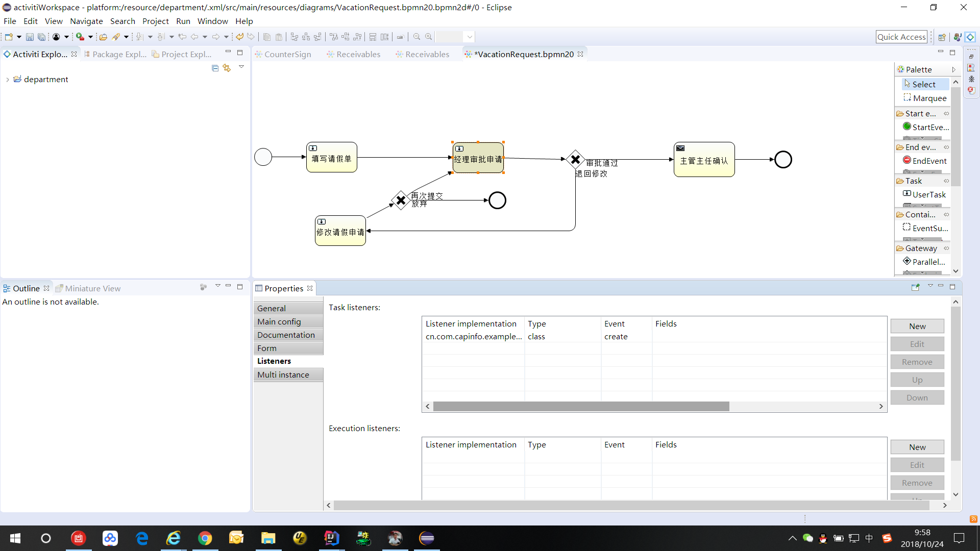Viewport: 980px width, 551px height.
Task: Select the gateway beside 再次提交
Action: coord(401,201)
